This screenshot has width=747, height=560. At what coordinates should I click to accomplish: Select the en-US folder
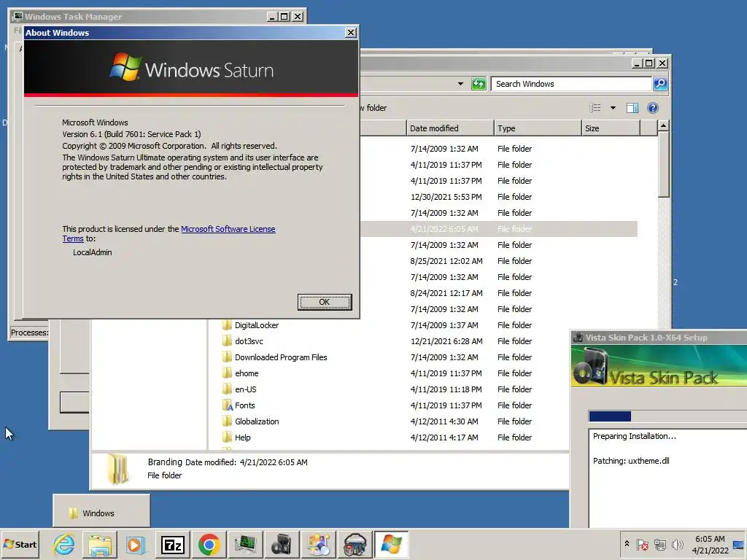245,389
